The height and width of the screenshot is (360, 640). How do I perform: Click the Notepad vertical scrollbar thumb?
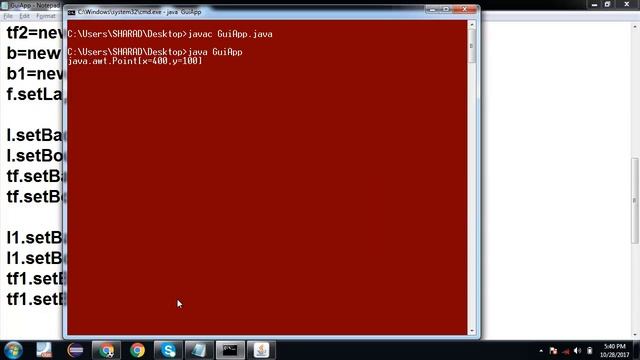(635, 200)
